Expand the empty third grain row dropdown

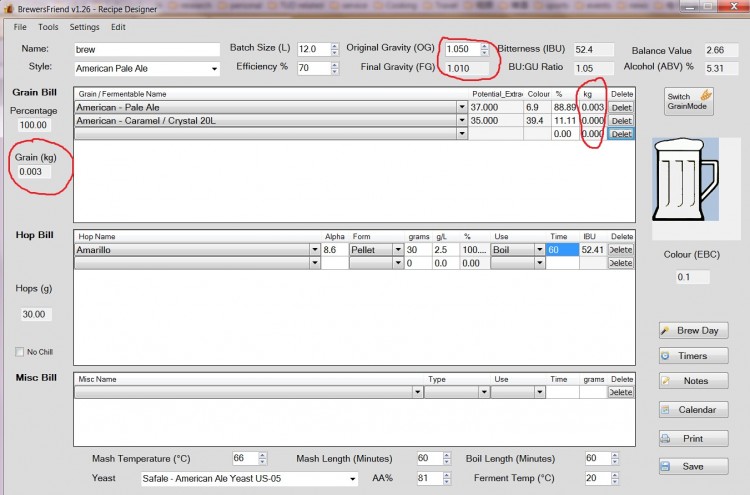point(462,134)
